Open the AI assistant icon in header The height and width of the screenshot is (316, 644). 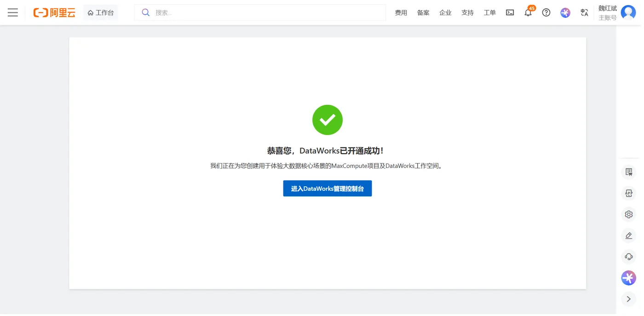(565, 12)
